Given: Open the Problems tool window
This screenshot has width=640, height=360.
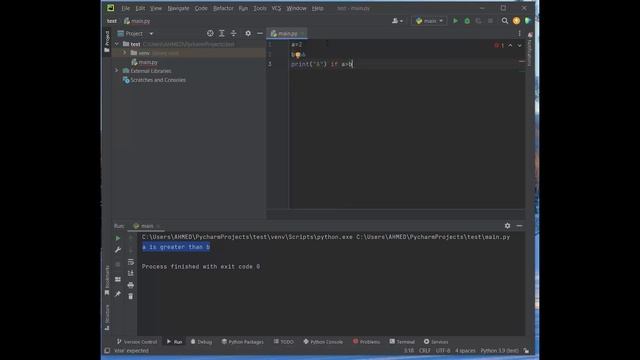Looking at the screenshot, I should coord(367,342).
